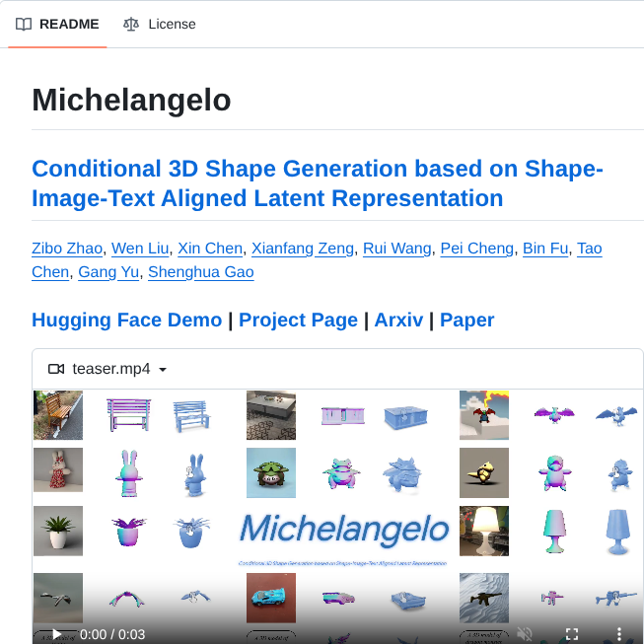Image resolution: width=644 pixels, height=644 pixels.
Task: Unmute the teaser video audio
Action: click(x=525, y=634)
